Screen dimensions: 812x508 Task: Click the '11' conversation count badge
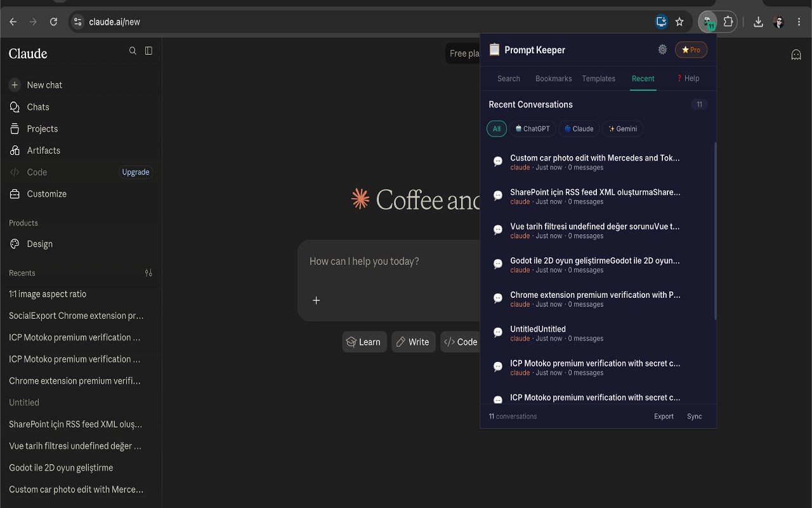point(699,104)
